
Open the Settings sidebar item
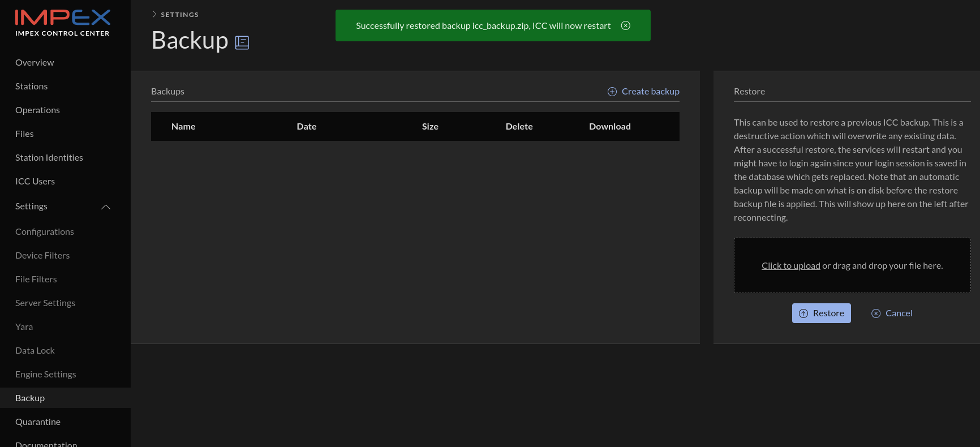[31, 206]
